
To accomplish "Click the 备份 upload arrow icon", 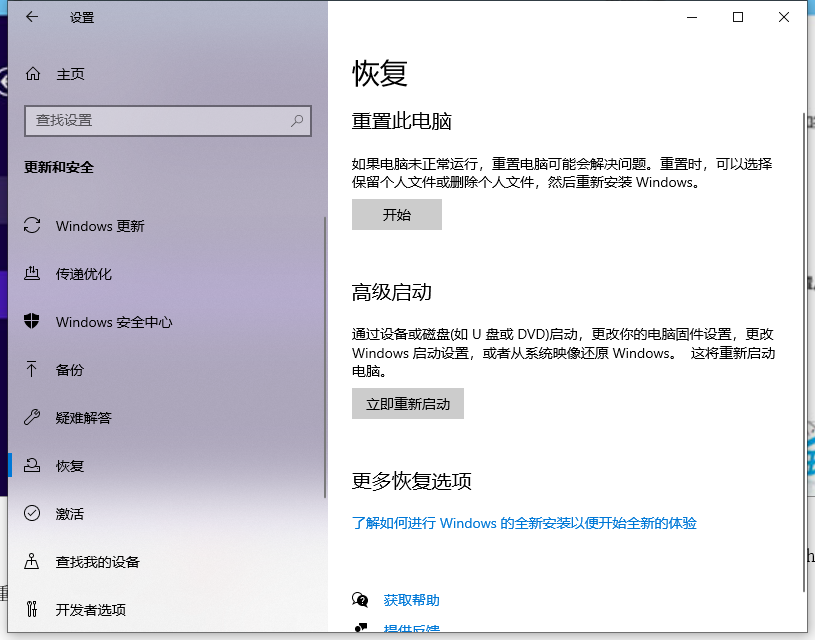I will 33,370.
